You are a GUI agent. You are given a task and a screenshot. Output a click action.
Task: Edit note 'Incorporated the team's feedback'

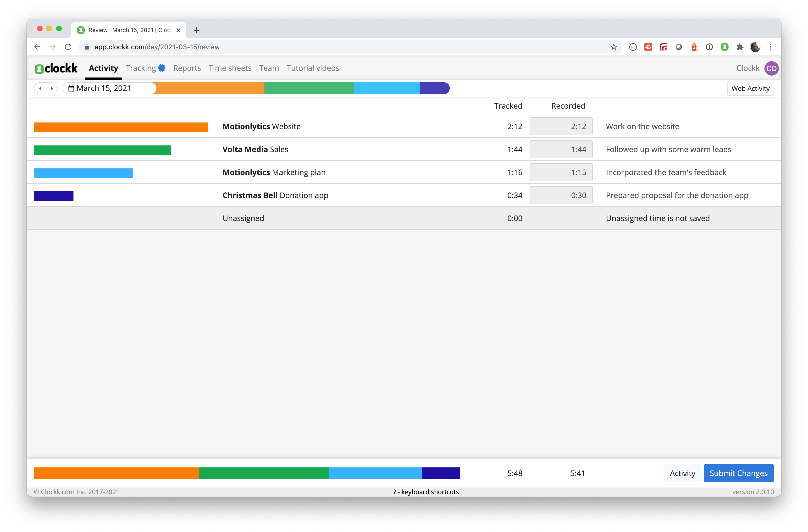pyautogui.click(x=666, y=172)
